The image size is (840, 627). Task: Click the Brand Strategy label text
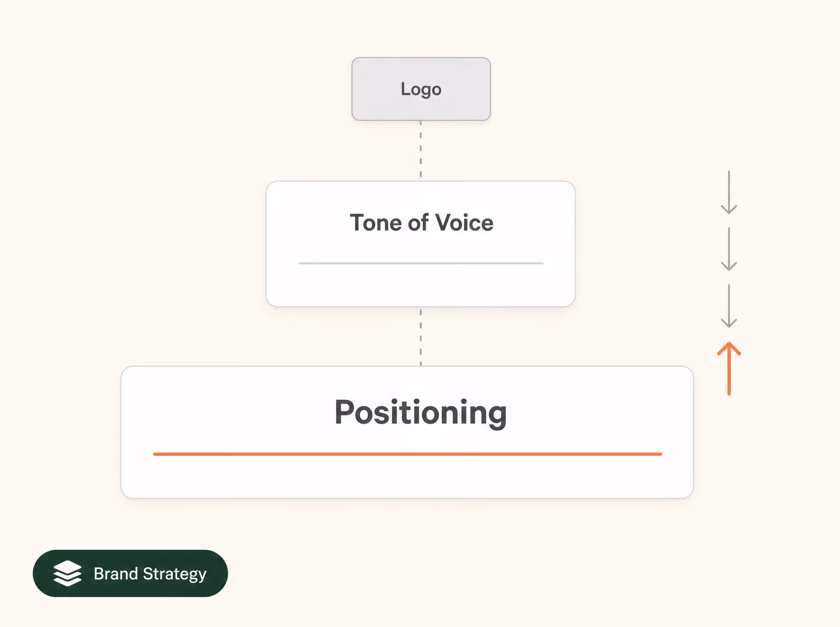point(150,574)
